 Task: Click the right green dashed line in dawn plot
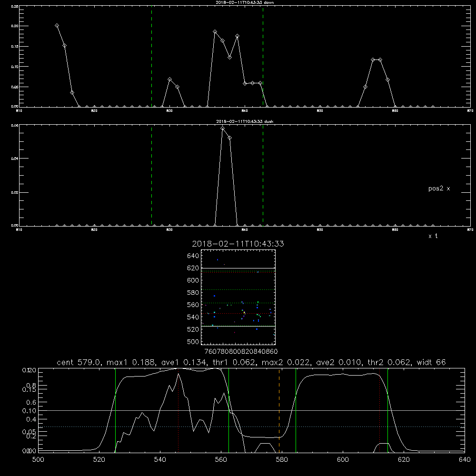[x=263, y=56]
